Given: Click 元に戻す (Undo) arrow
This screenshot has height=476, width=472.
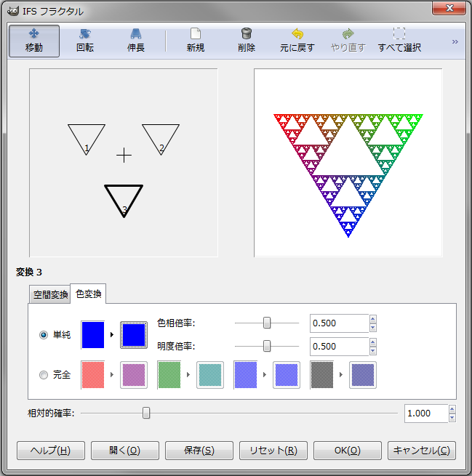Looking at the screenshot, I should pyautogui.click(x=297, y=34).
